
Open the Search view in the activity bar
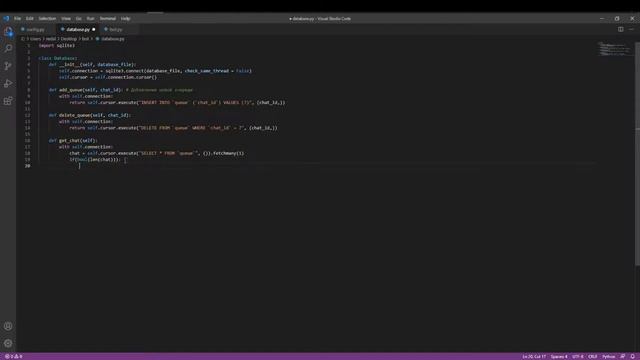8,49
